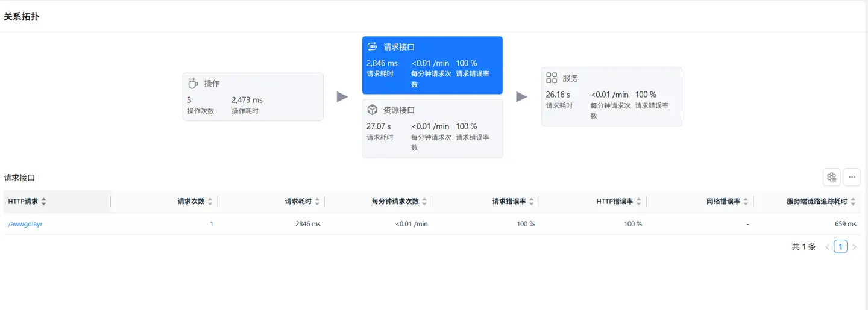Select the 操作 topology card
Viewport: 868px width, 310px height.
(253, 97)
